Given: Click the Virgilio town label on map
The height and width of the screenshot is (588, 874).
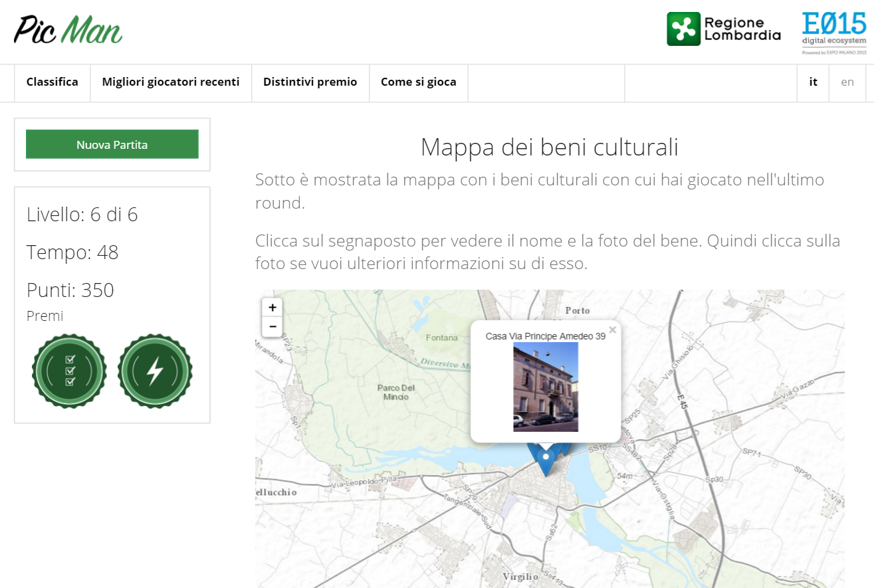Looking at the screenshot, I should pos(520,576).
